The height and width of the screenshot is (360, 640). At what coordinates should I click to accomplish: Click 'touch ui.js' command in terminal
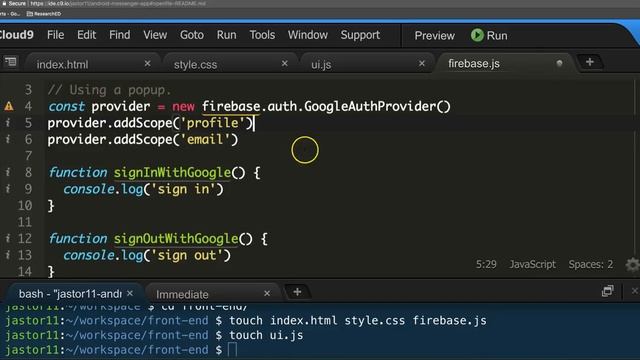[x=266, y=335]
